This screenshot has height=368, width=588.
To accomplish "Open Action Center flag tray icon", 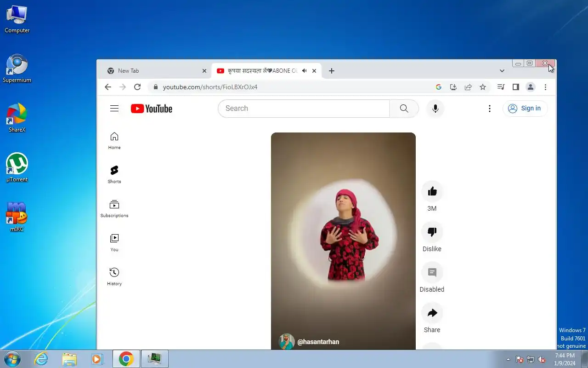I will 520,359.
